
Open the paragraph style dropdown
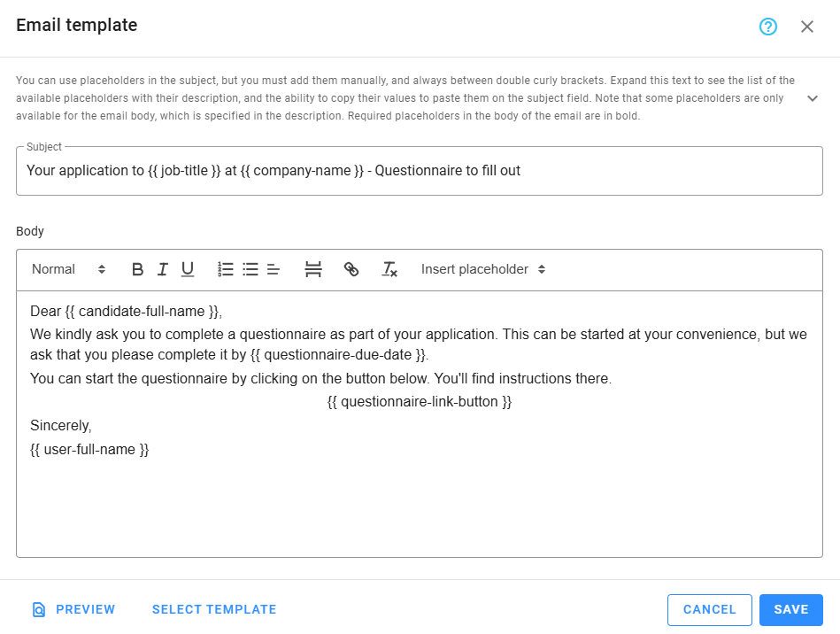point(69,269)
